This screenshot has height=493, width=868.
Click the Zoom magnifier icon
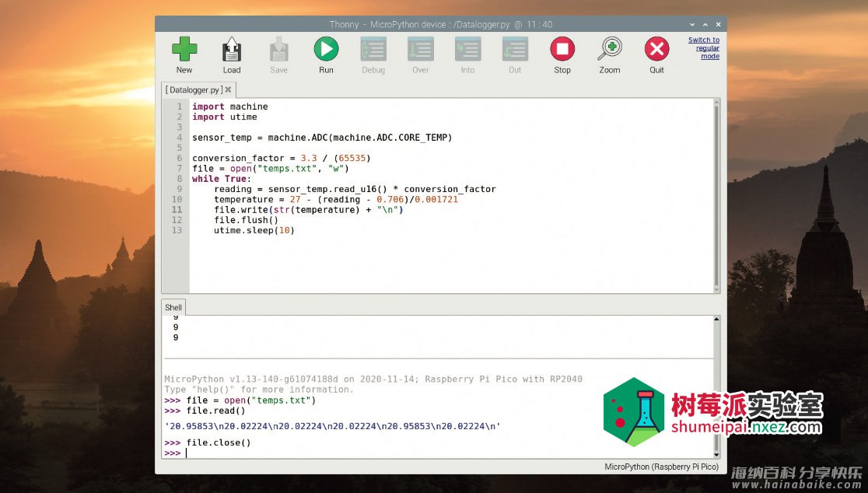pyautogui.click(x=610, y=54)
